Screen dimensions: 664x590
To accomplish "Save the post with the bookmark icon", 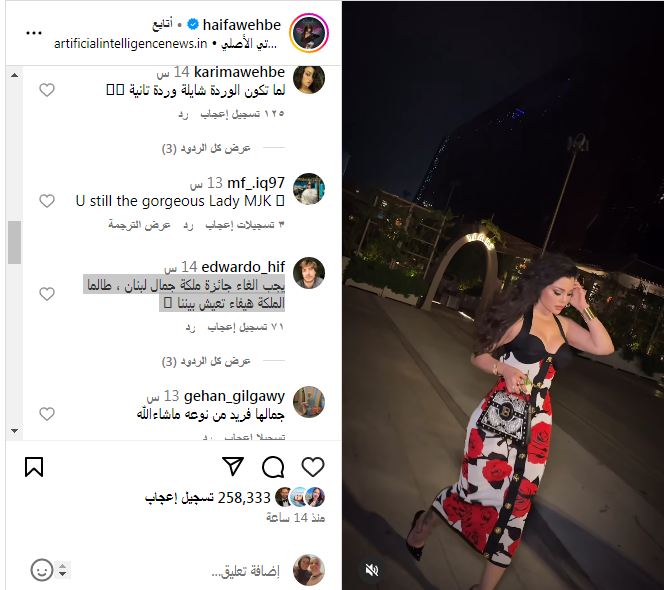I will point(34,467).
